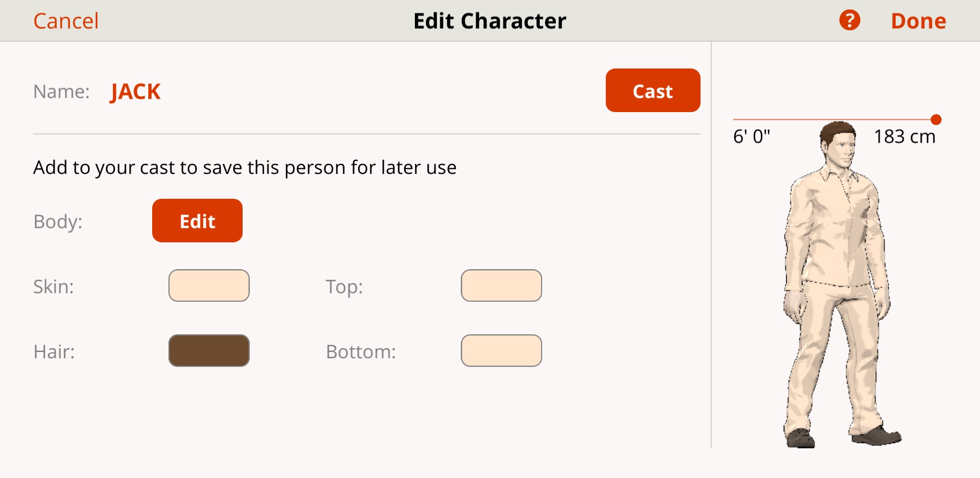Click the 183 cm height readout
This screenshot has width=980, height=478.
(x=904, y=137)
